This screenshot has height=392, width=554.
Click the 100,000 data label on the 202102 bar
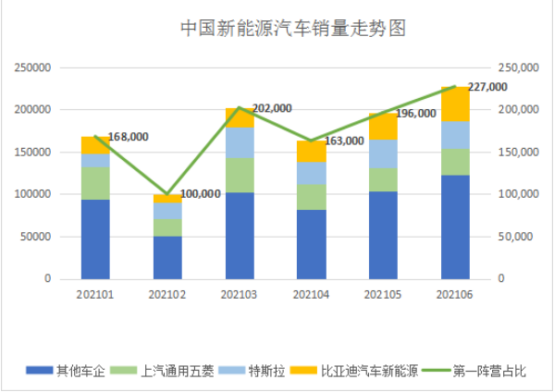(x=201, y=194)
